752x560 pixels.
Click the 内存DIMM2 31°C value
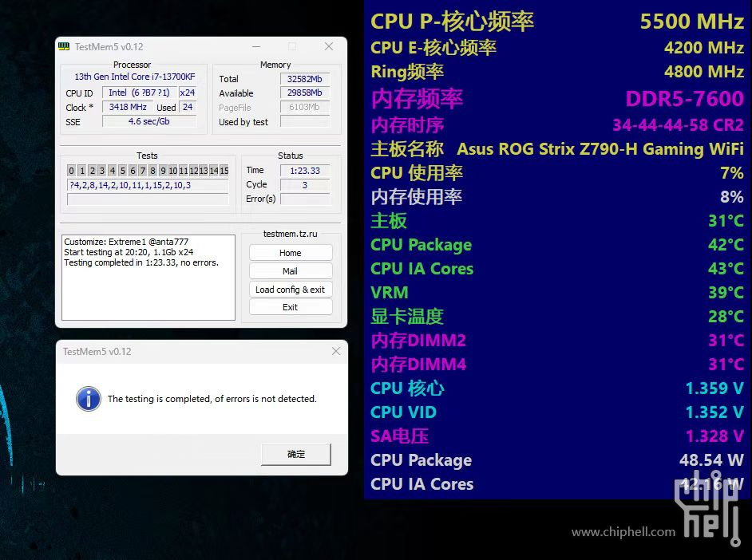point(726,340)
